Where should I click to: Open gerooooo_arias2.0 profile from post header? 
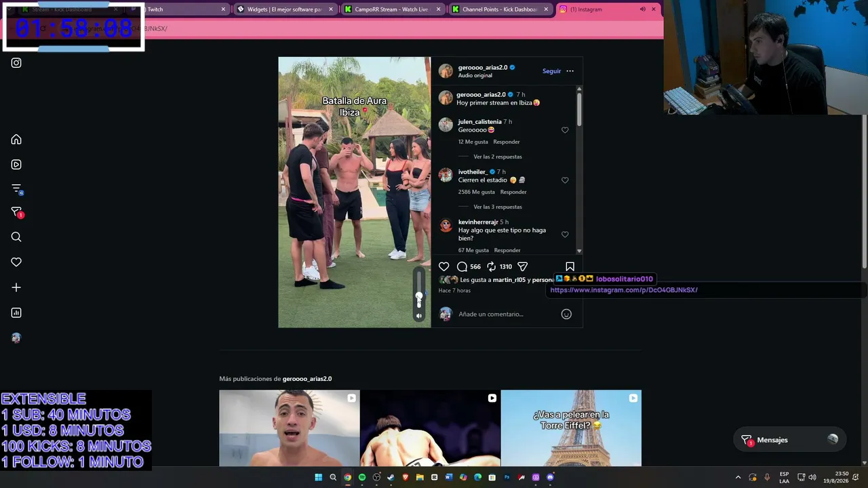click(482, 68)
